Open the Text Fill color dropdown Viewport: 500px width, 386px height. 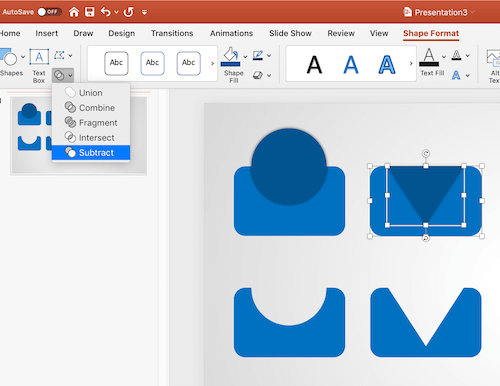444,57
